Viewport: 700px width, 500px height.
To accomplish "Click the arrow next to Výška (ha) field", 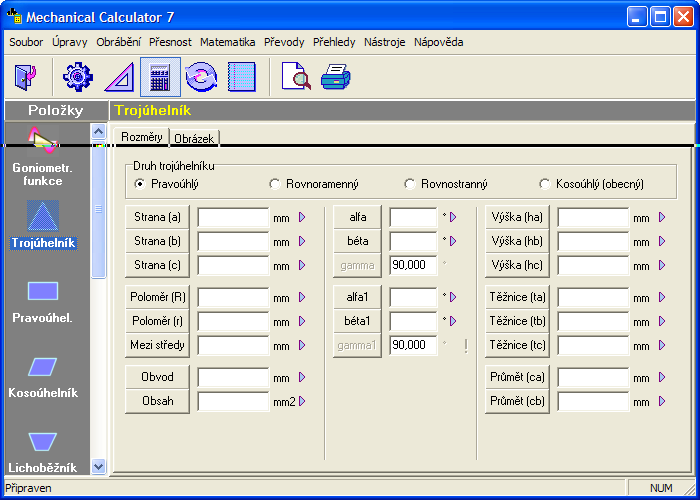I will point(662,217).
